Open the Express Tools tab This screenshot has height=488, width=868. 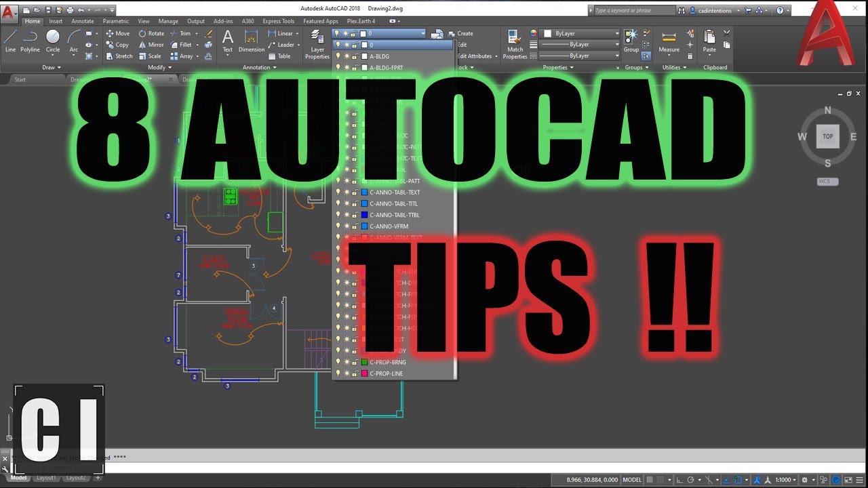click(x=279, y=22)
